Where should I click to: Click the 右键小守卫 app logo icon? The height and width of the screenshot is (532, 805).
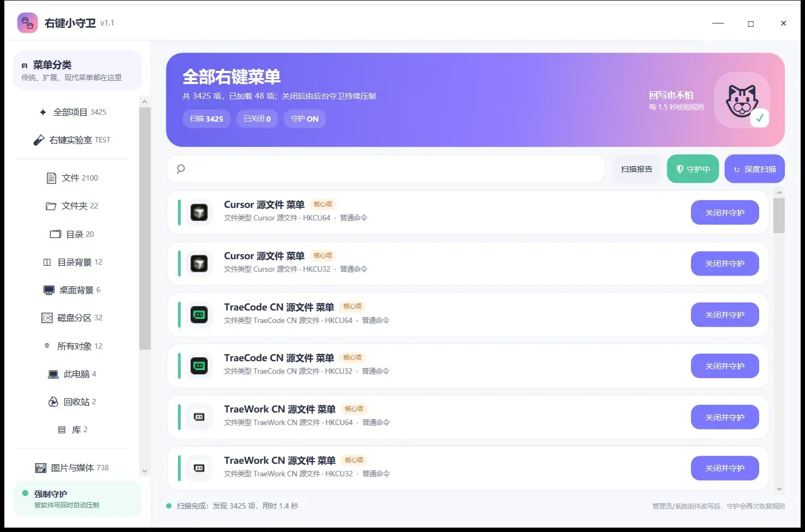27,23
